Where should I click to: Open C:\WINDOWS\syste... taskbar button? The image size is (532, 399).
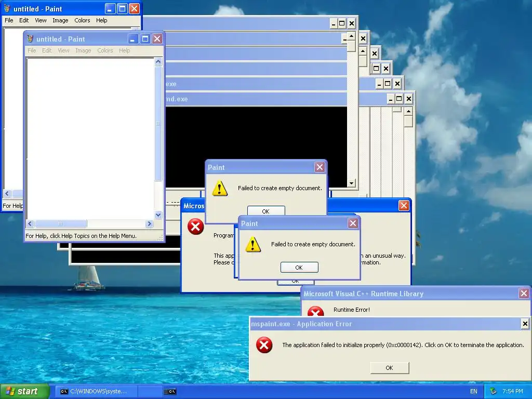pyautogui.click(x=96, y=392)
